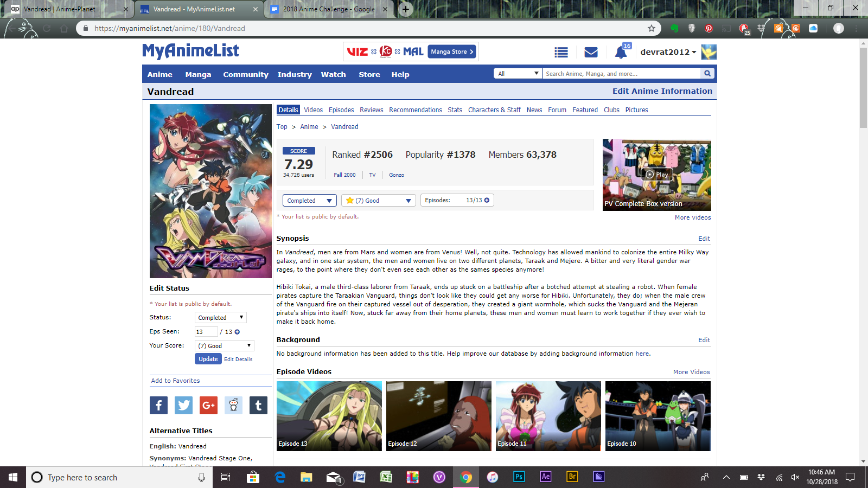Open Status dropdown in Edit Status
The image size is (868, 488).
221,318
